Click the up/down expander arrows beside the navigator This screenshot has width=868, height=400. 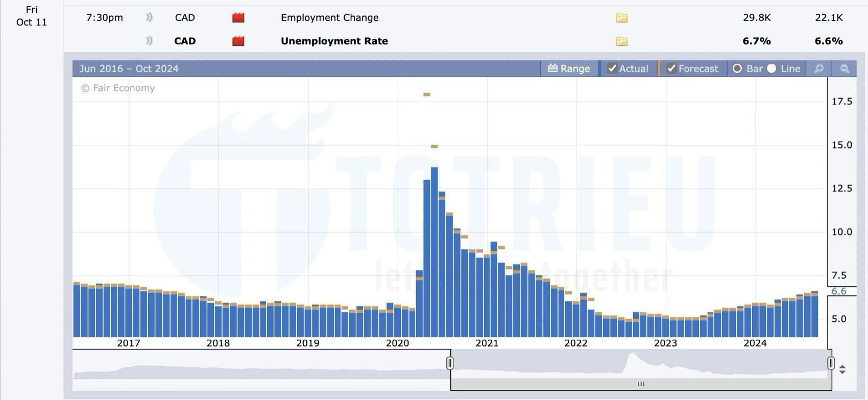coord(842,369)
